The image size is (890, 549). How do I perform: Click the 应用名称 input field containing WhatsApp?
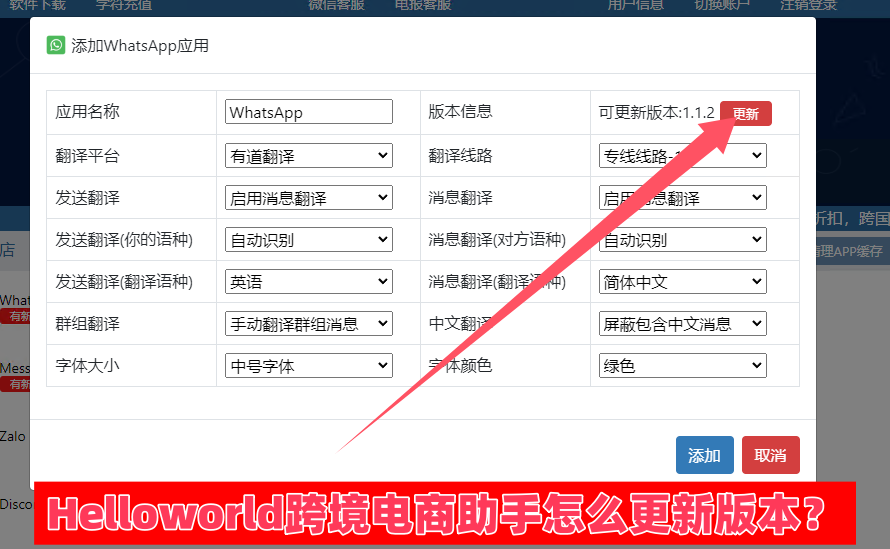(309, 112)
